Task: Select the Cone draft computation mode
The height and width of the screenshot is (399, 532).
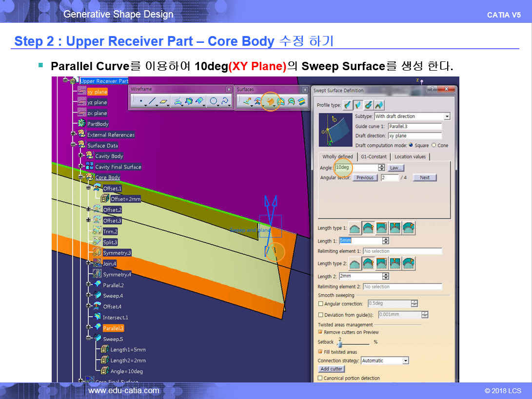Action: pos(433,145)
